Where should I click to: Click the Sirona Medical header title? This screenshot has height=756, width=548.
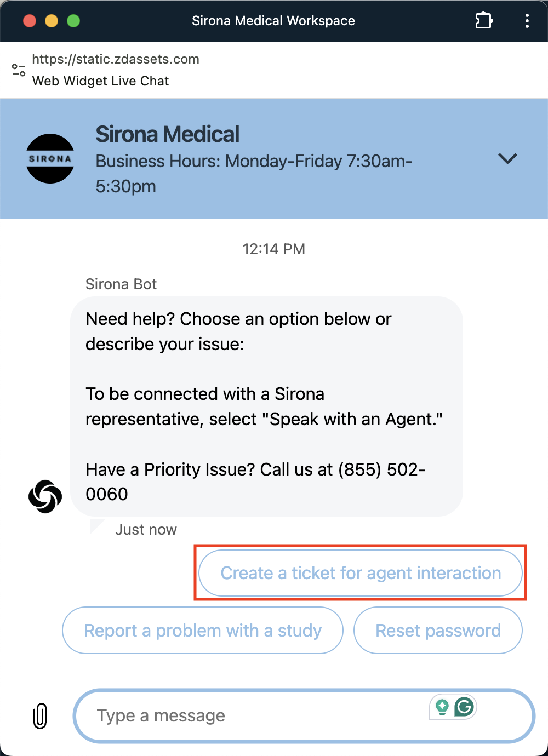tap(168, 134)
